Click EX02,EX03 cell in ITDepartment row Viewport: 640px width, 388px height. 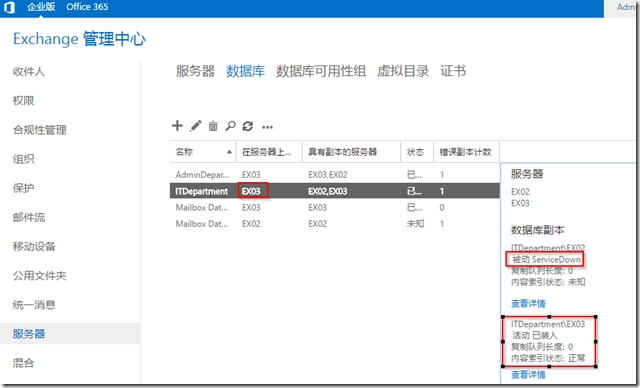click(328, 191)
